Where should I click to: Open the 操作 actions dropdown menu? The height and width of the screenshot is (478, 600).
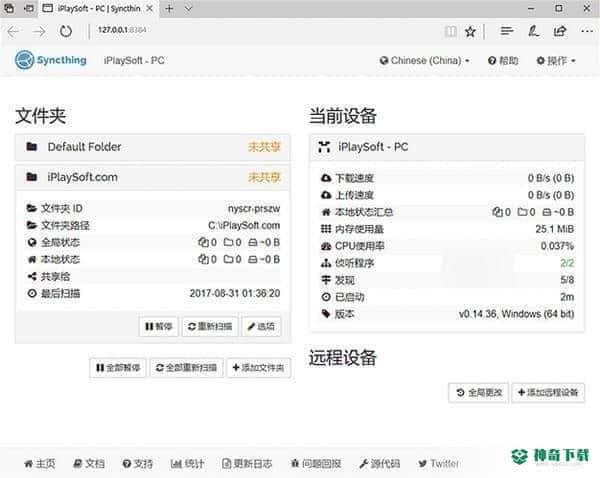click(x=556, y=60)
